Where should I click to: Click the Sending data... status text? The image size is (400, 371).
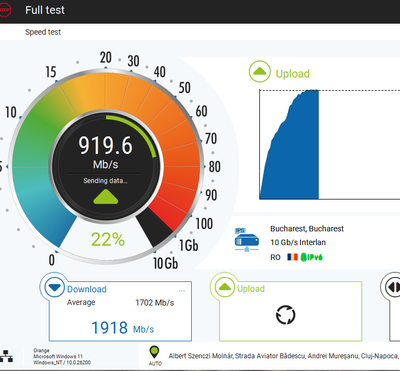tap(105, 181)
